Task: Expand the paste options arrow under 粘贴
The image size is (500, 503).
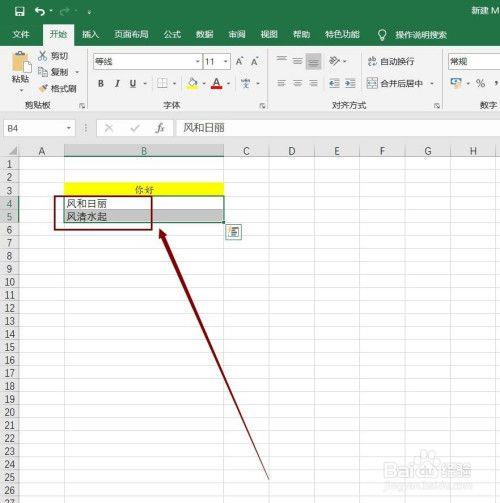Action: point(21,90)
